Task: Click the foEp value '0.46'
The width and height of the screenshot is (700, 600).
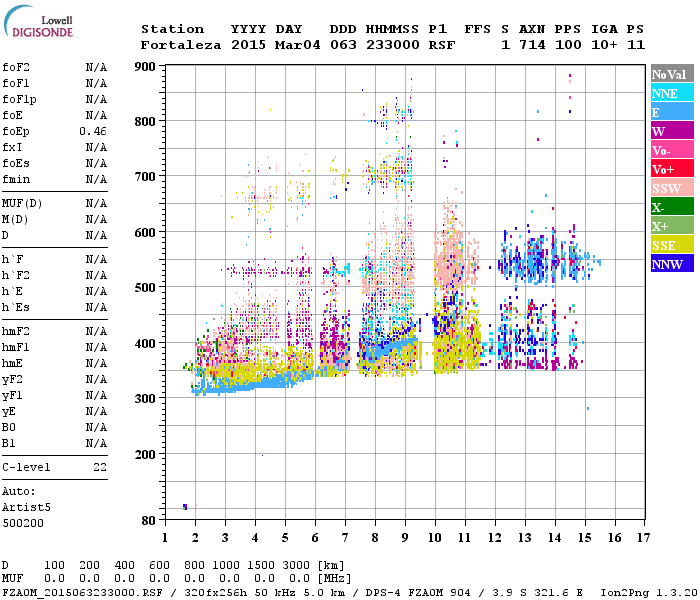Action: pos(93,131)
